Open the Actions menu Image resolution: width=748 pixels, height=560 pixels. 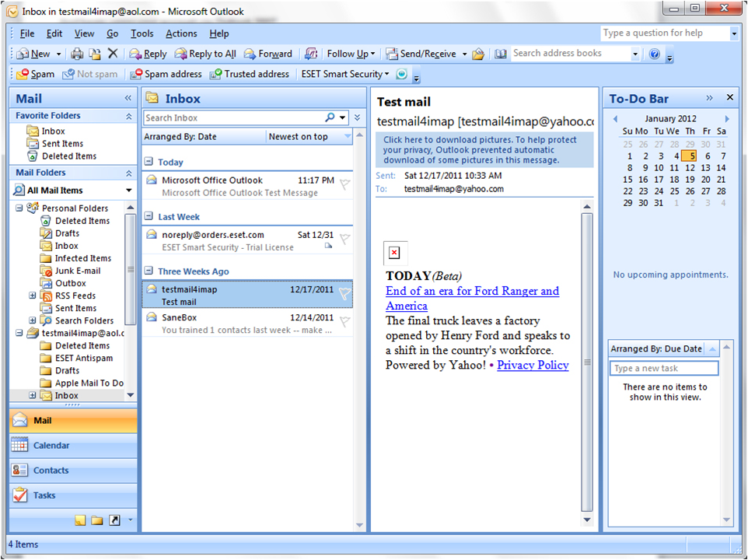point(181,34)
